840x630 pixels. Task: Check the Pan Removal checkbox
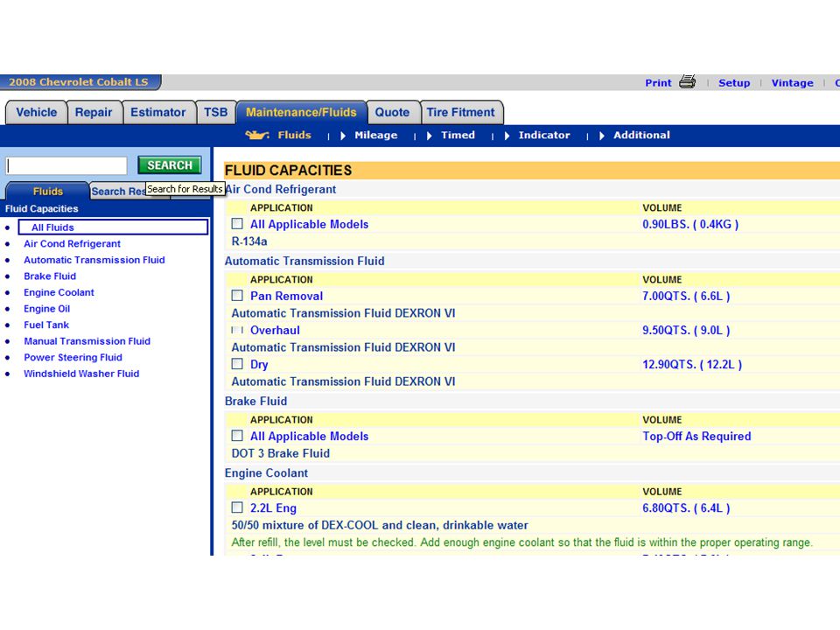point(237,295)
